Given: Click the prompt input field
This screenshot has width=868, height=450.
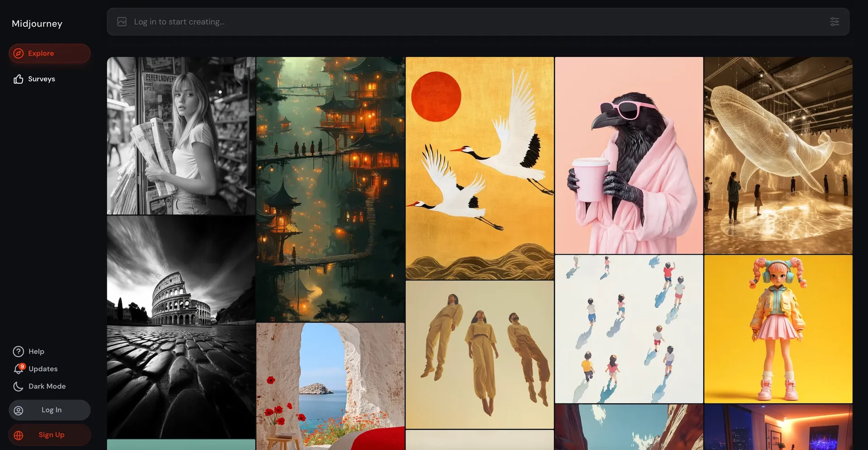Looking at the screenshot, I should click(478, 22).
